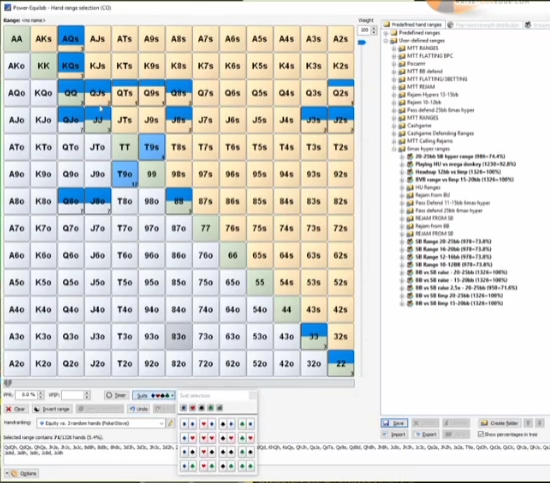This screenshot has height=483, width=550.
Task: Click the heart filter icon in suit selection
Action: pyautogui.click(x=193, y=408)
